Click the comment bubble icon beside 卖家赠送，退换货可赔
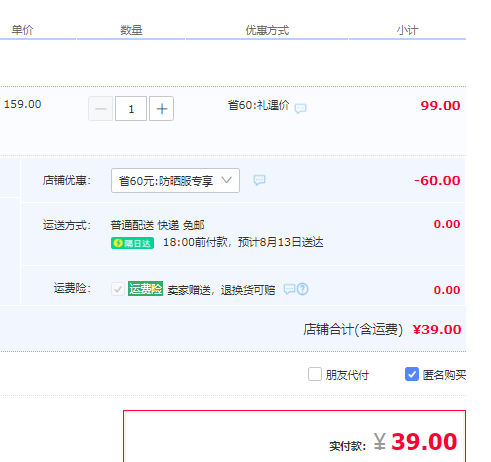491x462 pixels. click(x=289, y=289)
